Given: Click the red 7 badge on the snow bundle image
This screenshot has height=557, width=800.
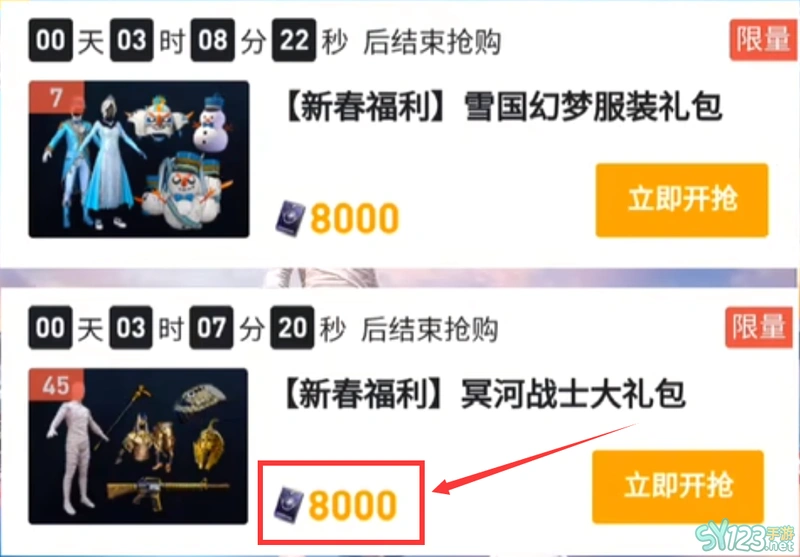Looking at the screenshot, I should [x=56, y=98].
